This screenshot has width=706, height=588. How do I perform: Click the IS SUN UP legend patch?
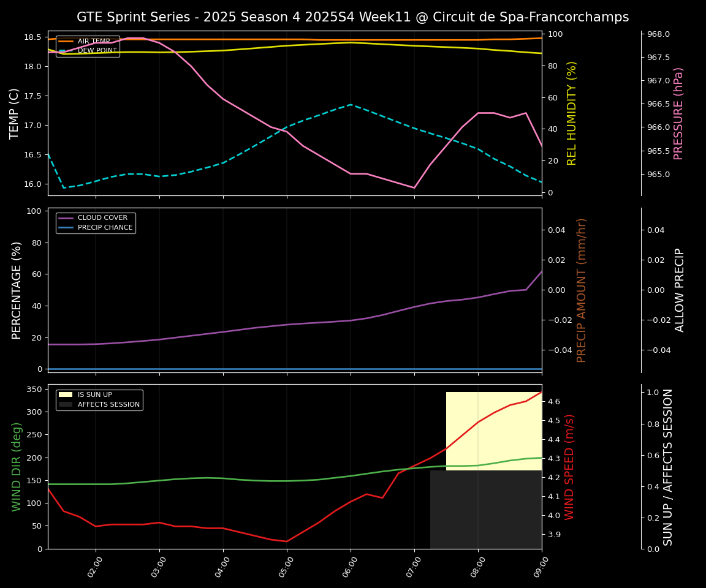[66, 395]
